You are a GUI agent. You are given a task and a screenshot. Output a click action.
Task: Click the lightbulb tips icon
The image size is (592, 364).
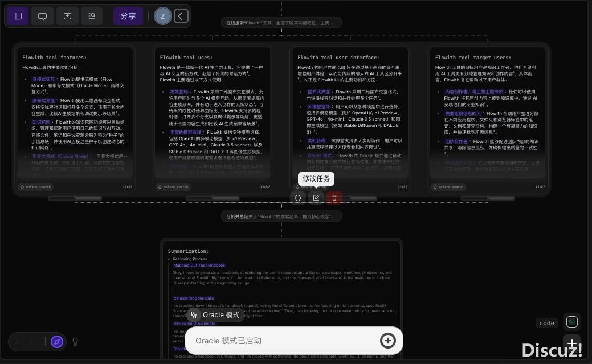coord(75,342)
